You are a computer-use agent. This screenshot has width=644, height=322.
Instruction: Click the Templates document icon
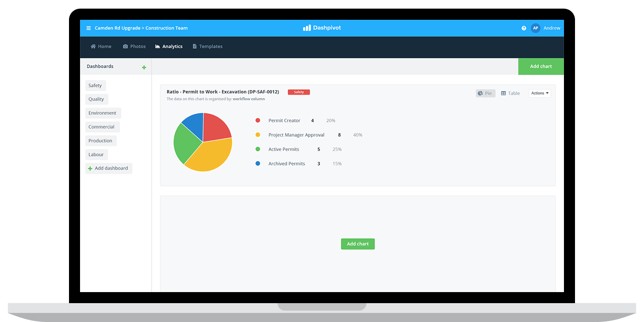[195, 46]
